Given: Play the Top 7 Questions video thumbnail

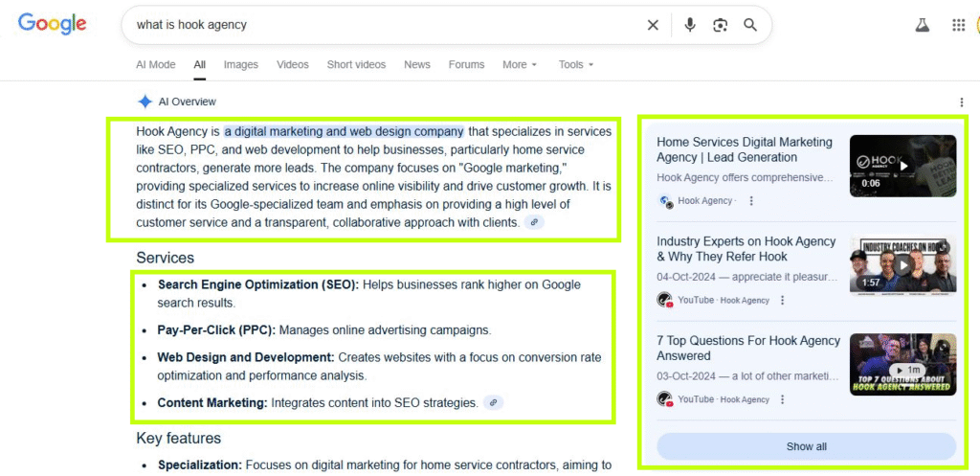Looking at the screenshot, I should click(902, 364).
